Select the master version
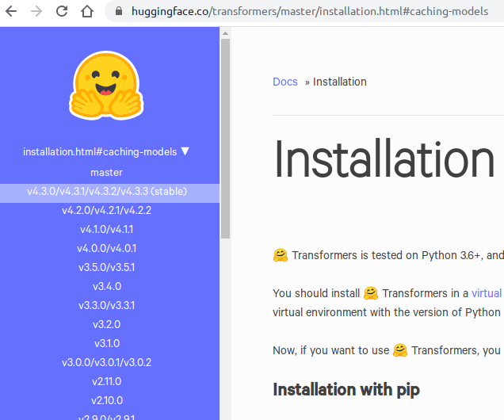Viewport: 504px width, 420px height. pyautogui.click(x=106, y=173)
